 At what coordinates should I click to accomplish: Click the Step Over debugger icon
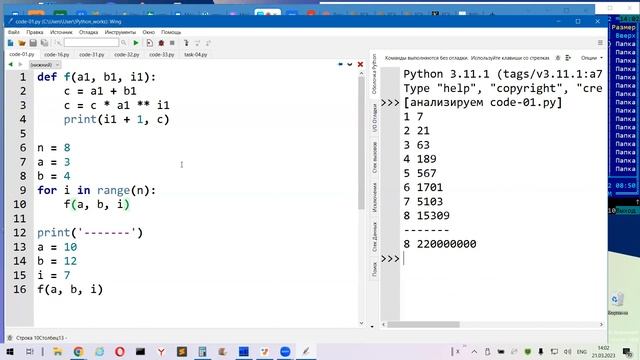(198, 43)
